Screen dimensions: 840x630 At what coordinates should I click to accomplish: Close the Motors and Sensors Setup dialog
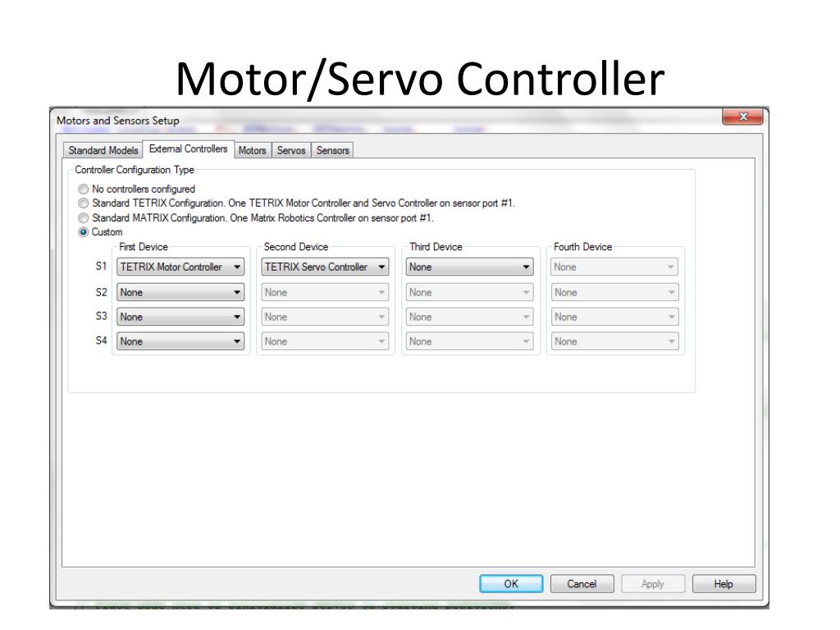click(x=742, y=116)
